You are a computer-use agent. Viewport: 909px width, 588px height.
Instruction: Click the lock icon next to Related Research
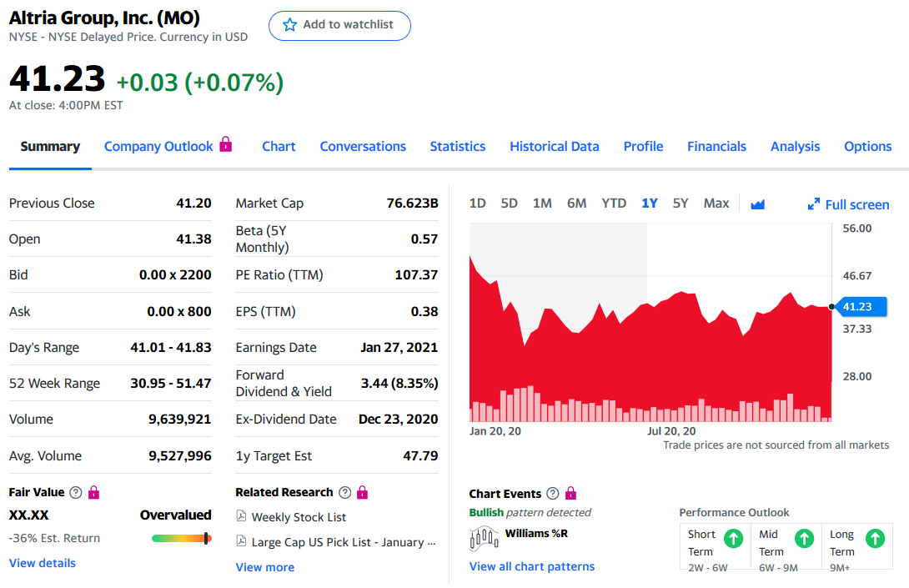click(362, 492)
